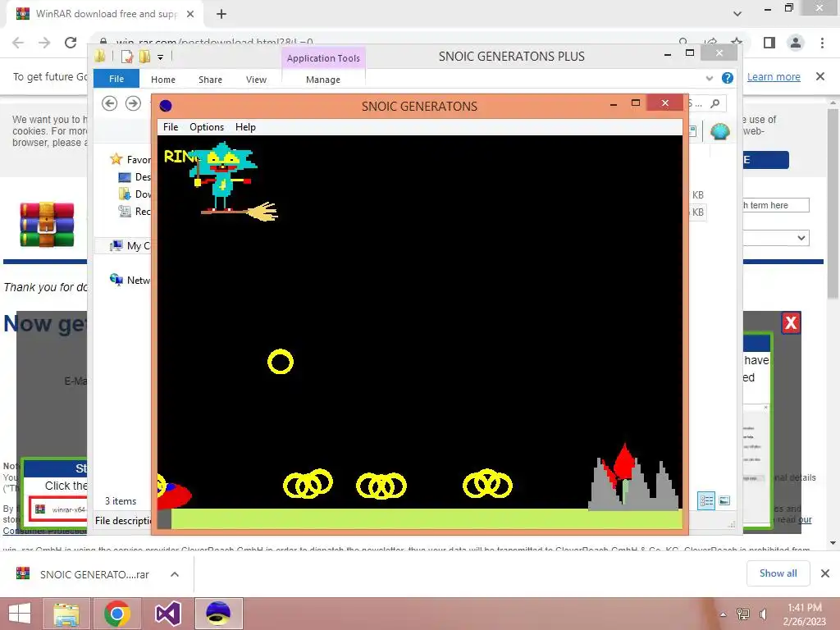840x630 pixels.
Task: Open a new Chrome tab
Action: point(221,14)
